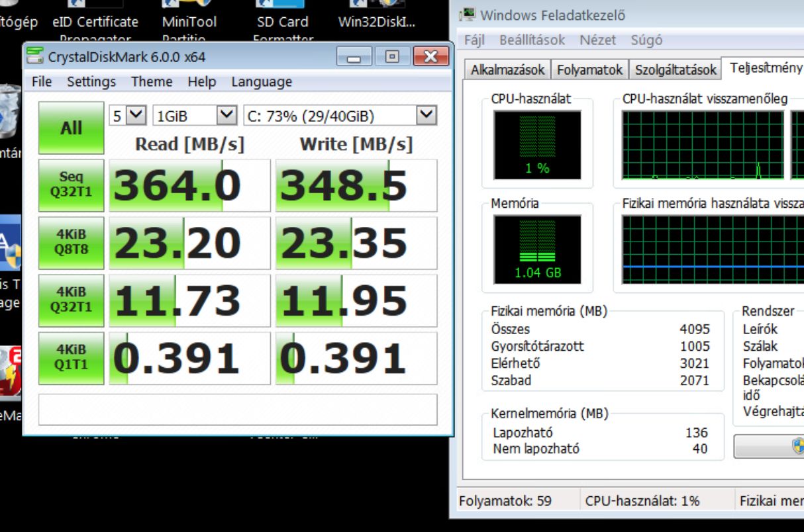Open the Help menu in CrystalDiskMark
Viewport: 804px width, 532px height.
(201, 81)
